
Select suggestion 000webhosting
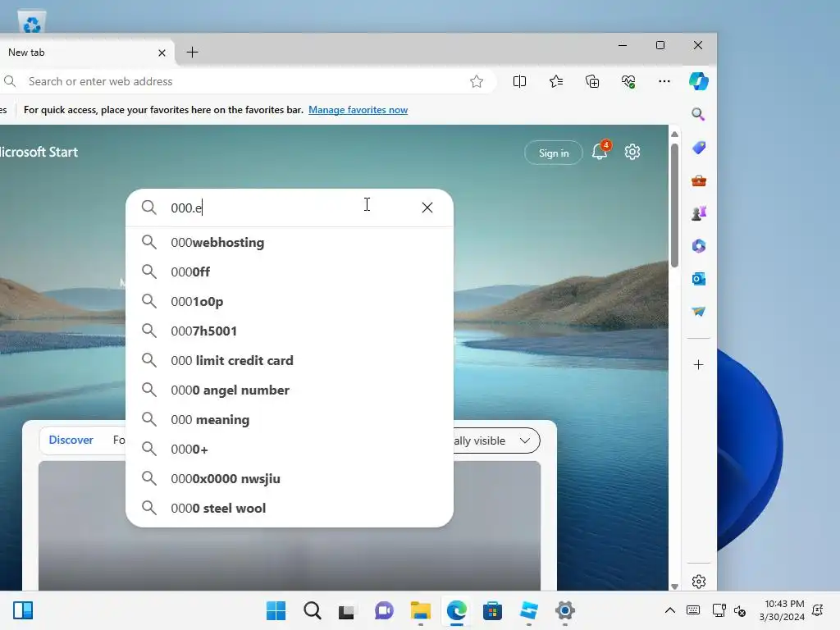(290, 243)
